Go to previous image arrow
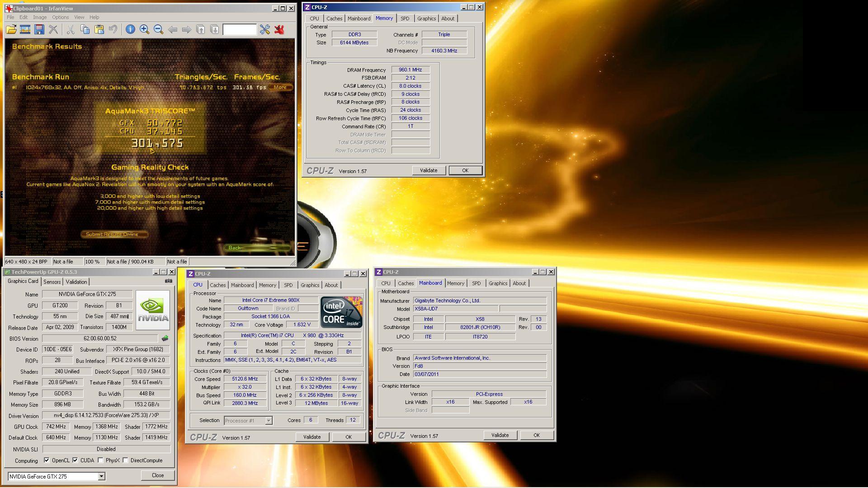 (x=172, y=29)
